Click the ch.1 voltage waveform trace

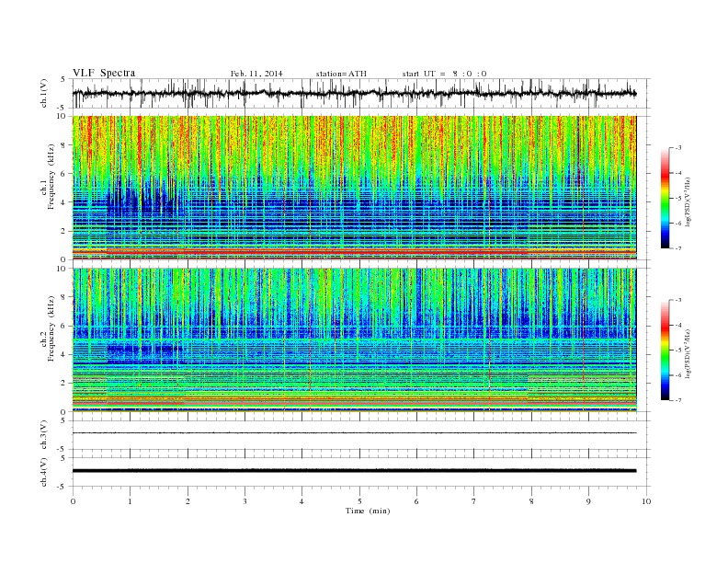(x=354, y=93)
